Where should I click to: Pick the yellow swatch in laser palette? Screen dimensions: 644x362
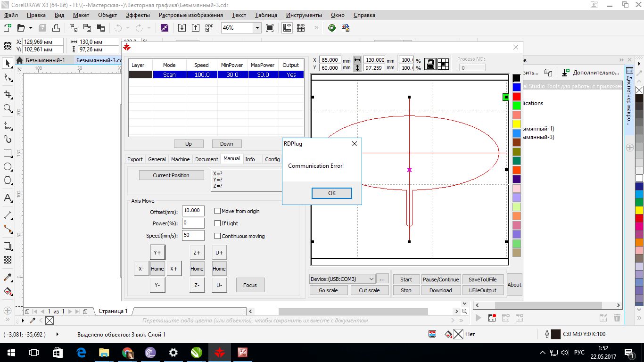click(x=516, y=124)
